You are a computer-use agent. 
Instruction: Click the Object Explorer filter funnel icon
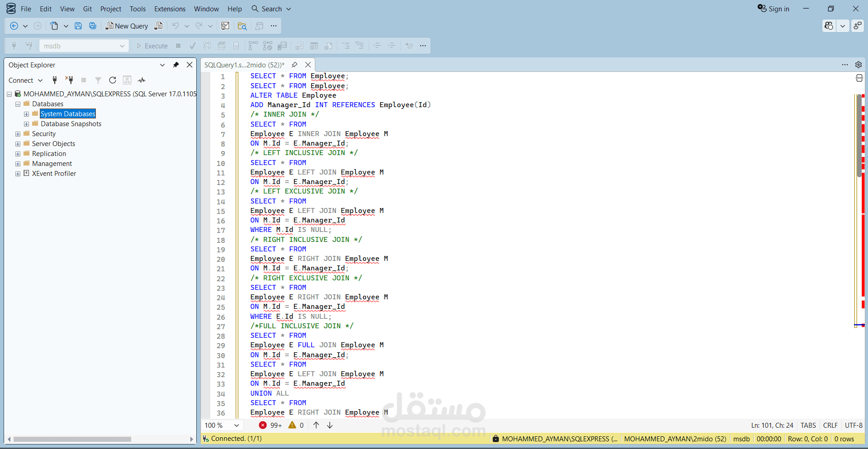tap(98, 80)
